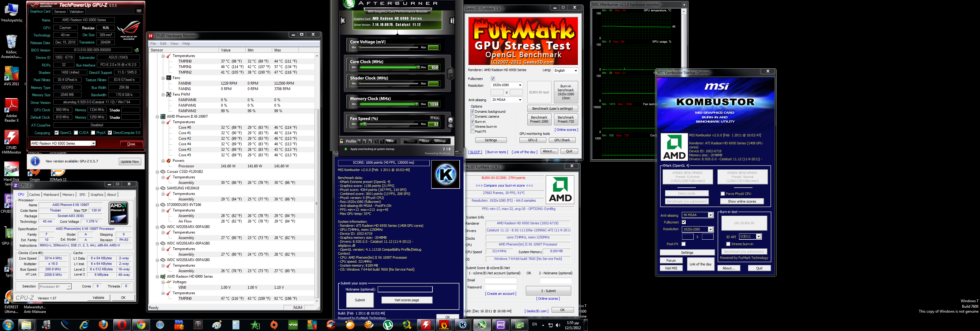Open the AVG 2011 desktop icon
980x331 pixels.
pyautogui.click(x=11, y=76)
